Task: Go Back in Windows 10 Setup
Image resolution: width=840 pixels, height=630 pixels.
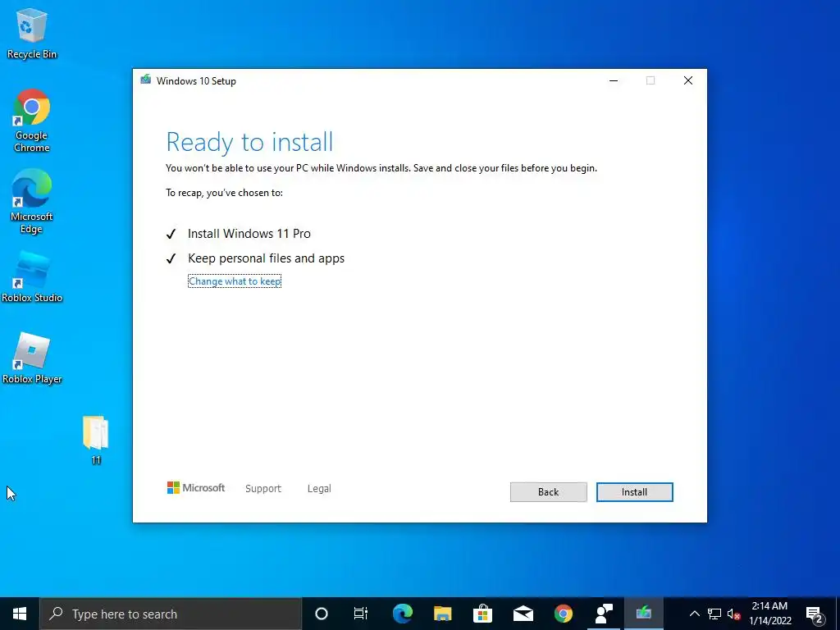Action: click(x=548, y=492)
